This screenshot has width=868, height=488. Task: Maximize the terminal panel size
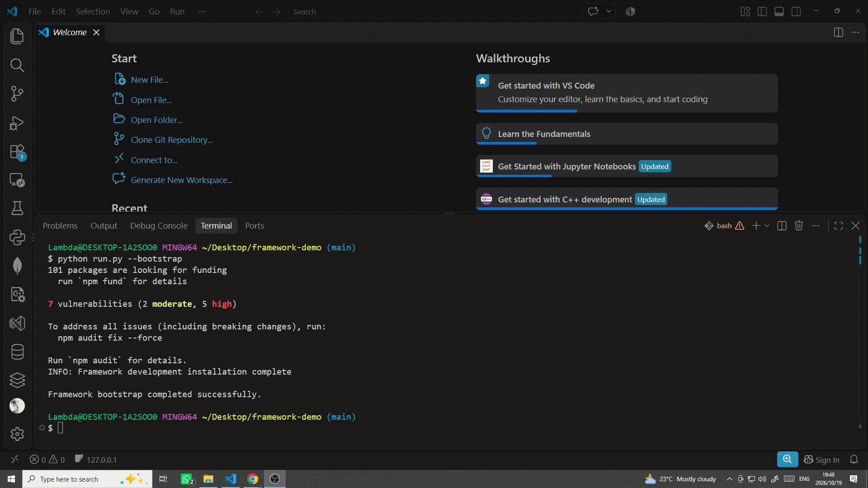838,225
